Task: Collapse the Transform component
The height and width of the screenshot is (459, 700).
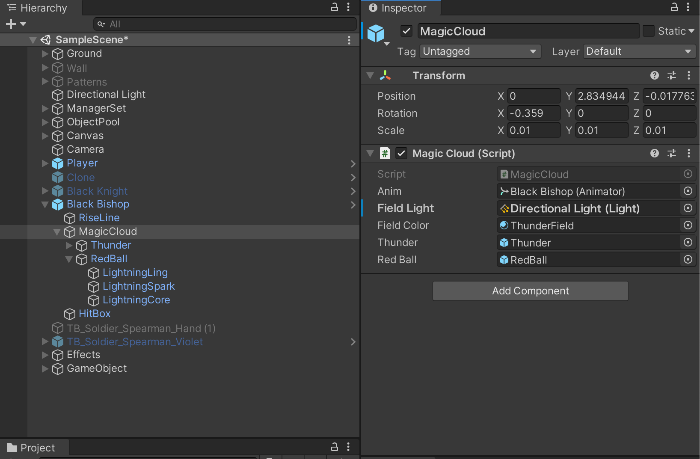Action: (x=370, y=75)
